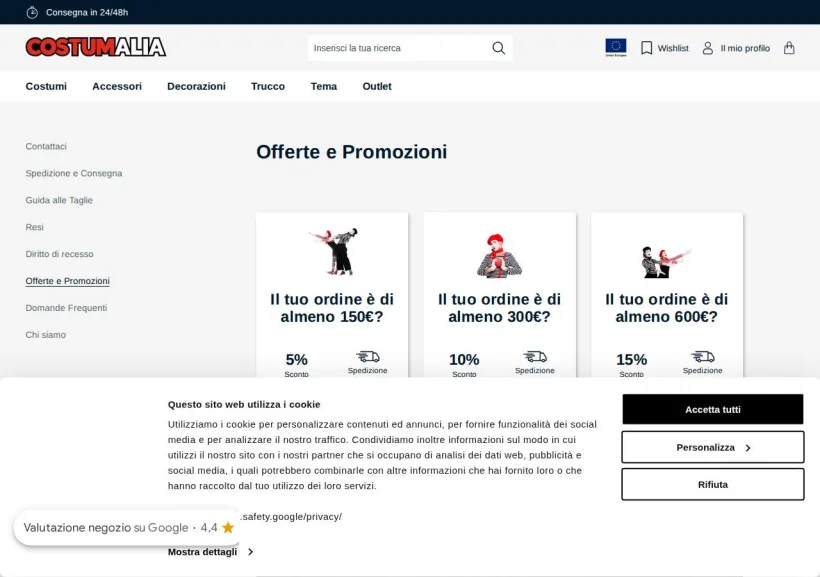Click 'Questo sito web utilizza i cookie' title
Image resolution: width=820 pixels, height=577 pixels.
[x=244, y=404]
